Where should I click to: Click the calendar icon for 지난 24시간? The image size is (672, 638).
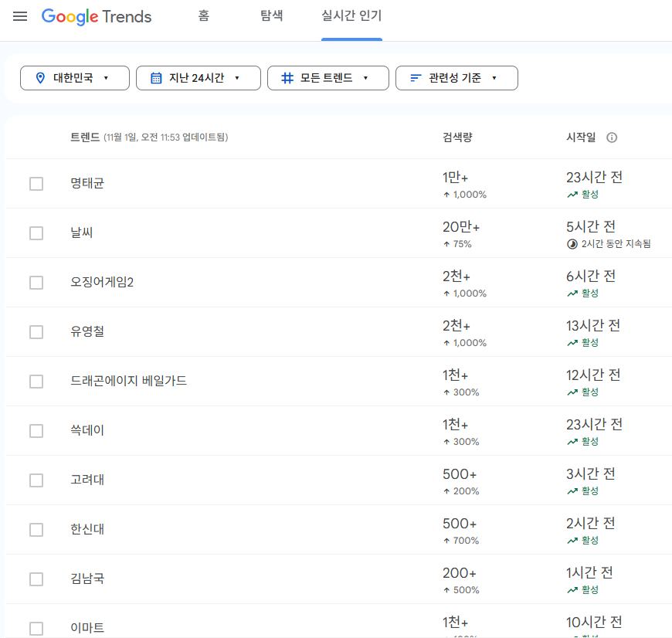[x=156, y=78]
